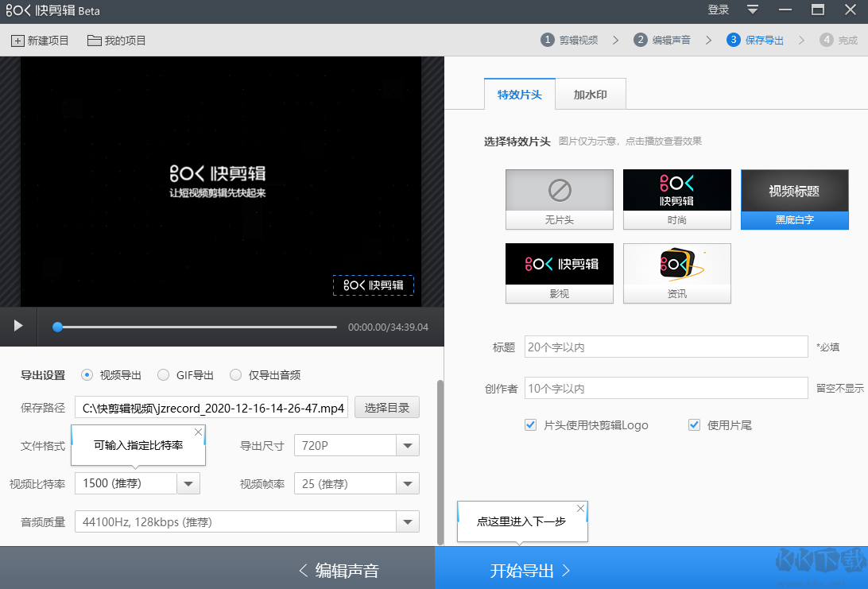
Task: Expand the 视频帧率 dropdown
Action: [408, 484]
